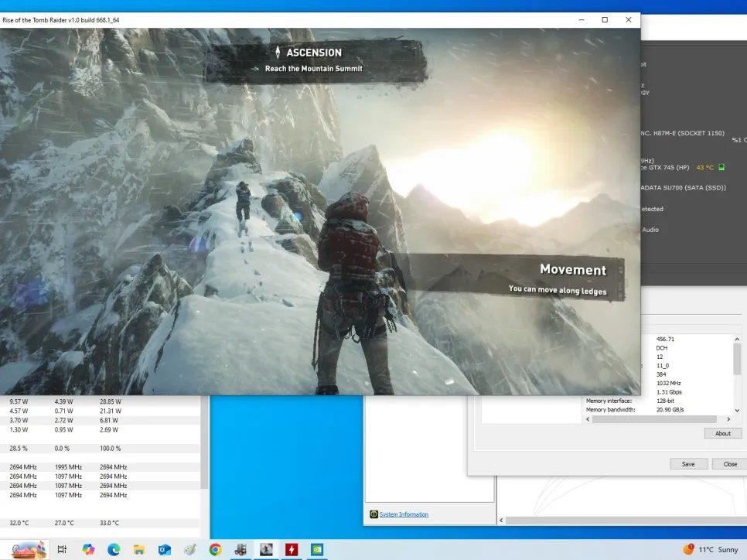The width and height of the screenshot is (747, 560).
Task: Click the sensor list vertical scrollbar
Action: (x=204, y=443)
